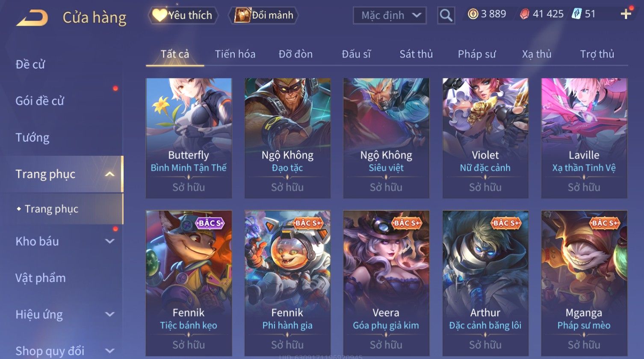Switch to the Pháp sư tab

[477, 54]
